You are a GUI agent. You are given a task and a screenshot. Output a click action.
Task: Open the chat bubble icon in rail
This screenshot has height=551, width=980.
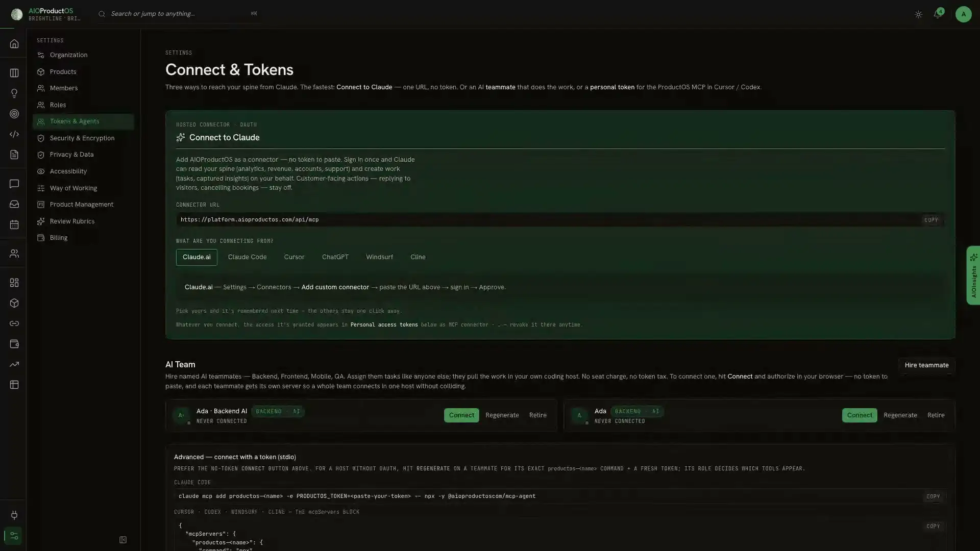14,184
